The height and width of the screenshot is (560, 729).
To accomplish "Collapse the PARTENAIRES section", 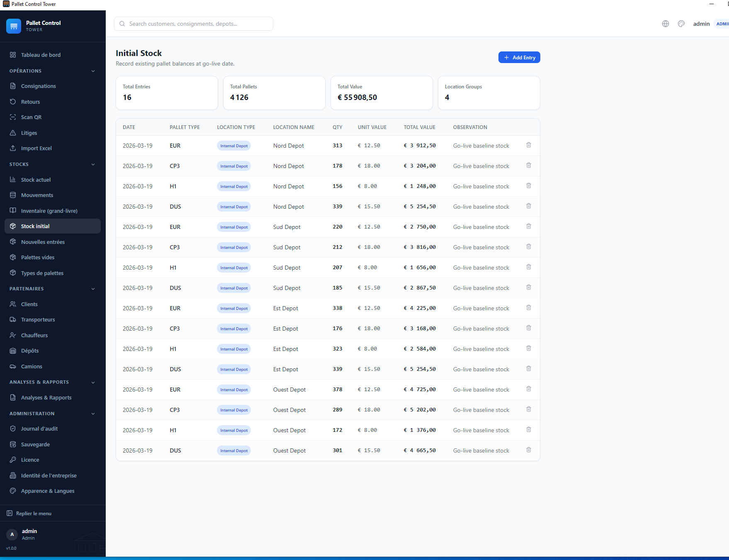I will (53, 289).
